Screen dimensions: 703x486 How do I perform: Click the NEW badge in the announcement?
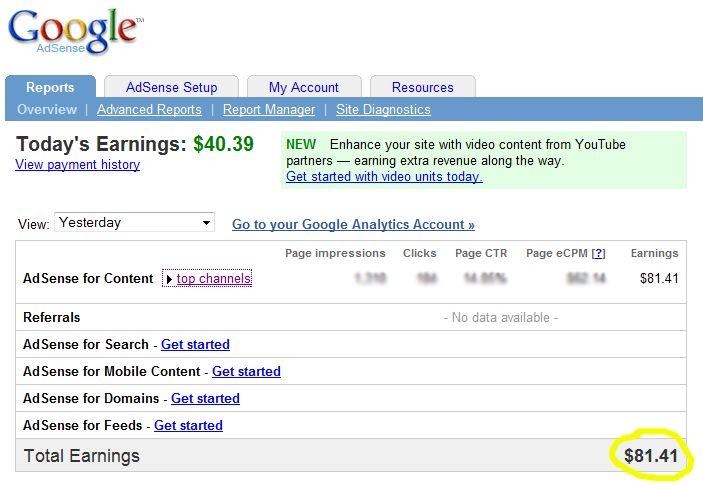point(301,144)
